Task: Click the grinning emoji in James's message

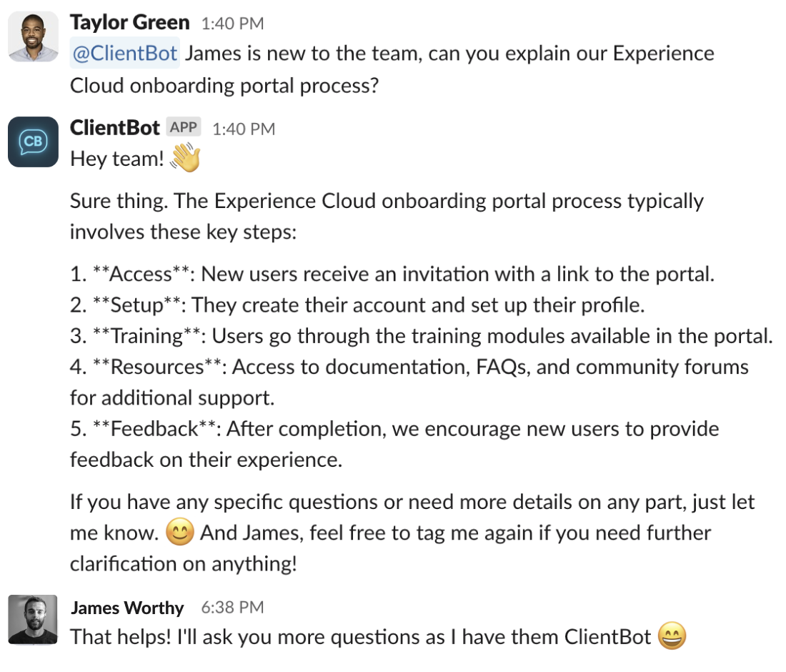Action: click(x=671, y=637)
